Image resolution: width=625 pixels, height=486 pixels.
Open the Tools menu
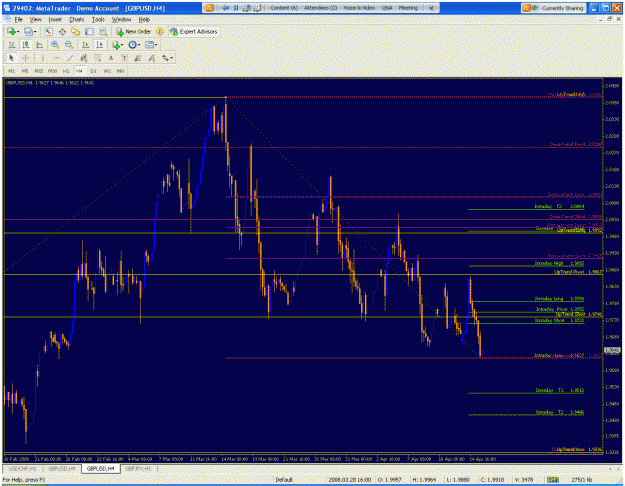(98, 19)
